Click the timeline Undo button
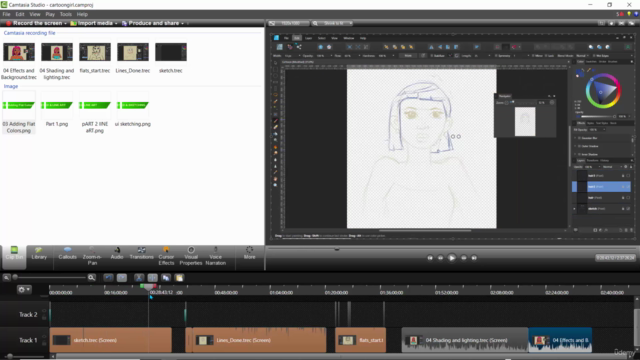Image resolution: width=640 pixels, height=360 pixels. 108,278
